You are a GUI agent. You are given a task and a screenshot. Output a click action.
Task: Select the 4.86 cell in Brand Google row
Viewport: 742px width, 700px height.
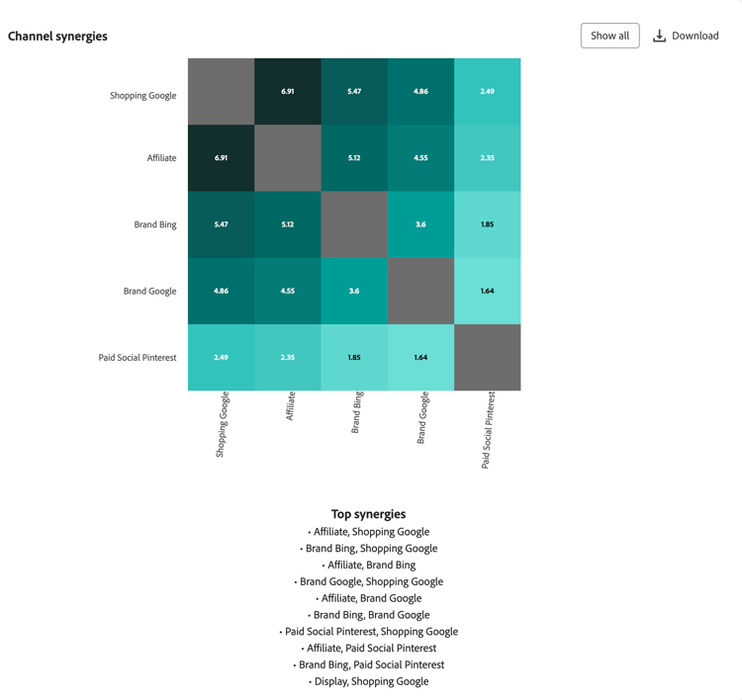click(221, 291)
